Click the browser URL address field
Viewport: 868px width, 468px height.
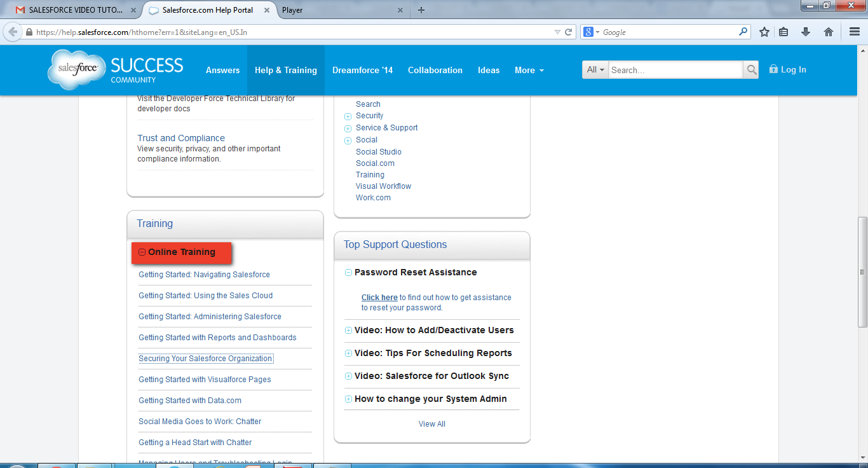292,32
